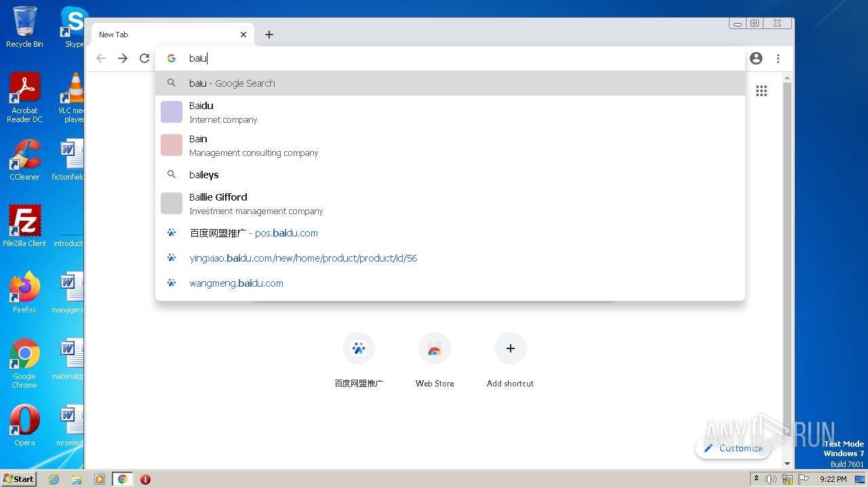Image resolution: width=868 pixels, height=488 pixels.
Task: Open the Recycle Bin desktop icon
Action: click(24, 27)
